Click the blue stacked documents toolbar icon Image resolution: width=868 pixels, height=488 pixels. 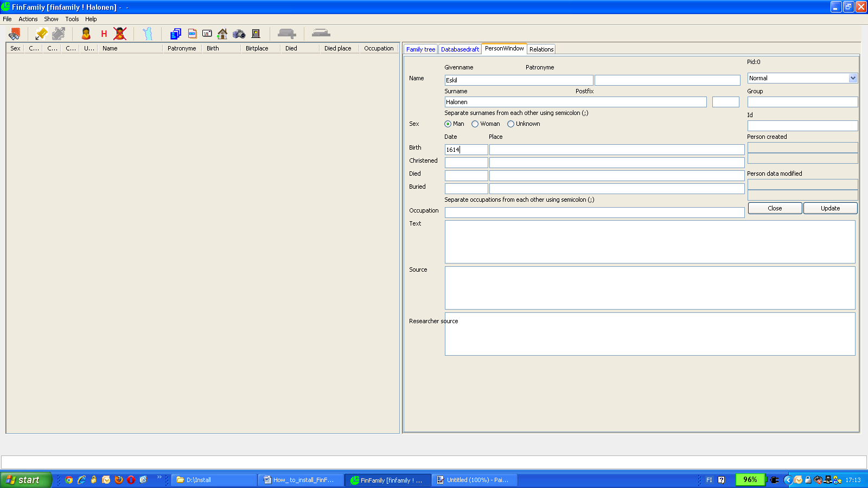point(176,34)
